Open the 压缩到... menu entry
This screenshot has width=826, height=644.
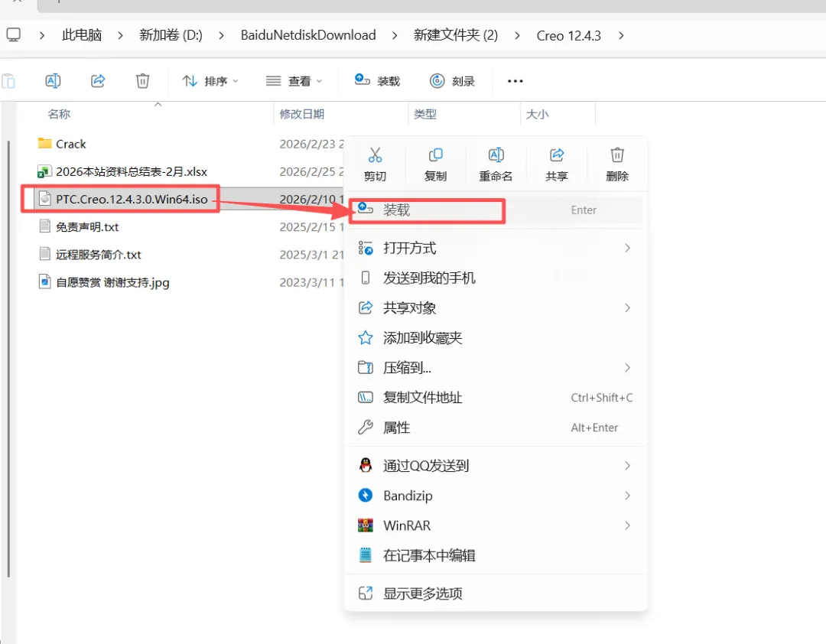[x=495, y=367]
